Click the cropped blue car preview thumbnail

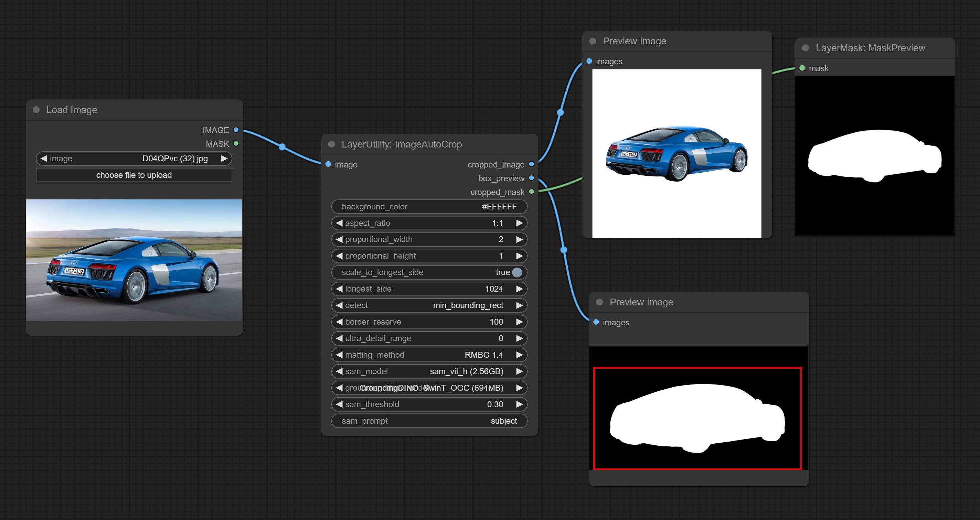tap(677, 154)
